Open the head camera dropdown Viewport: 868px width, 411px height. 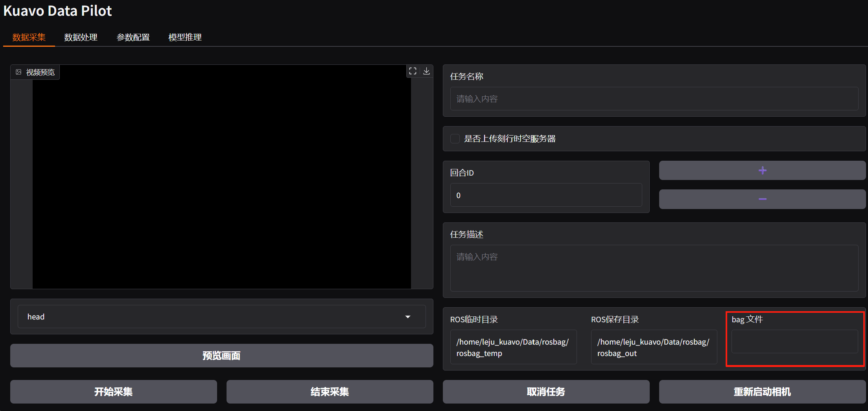[222, 317]
